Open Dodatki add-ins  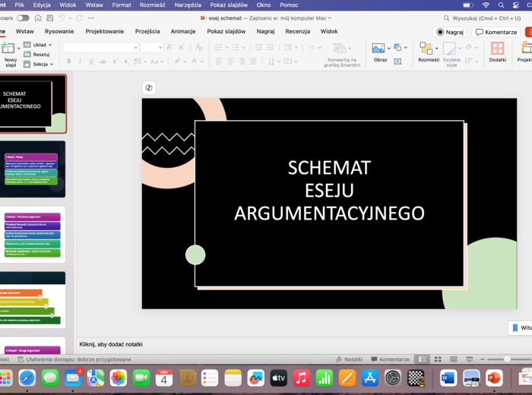pyautogui.click(x=497, y=52)
